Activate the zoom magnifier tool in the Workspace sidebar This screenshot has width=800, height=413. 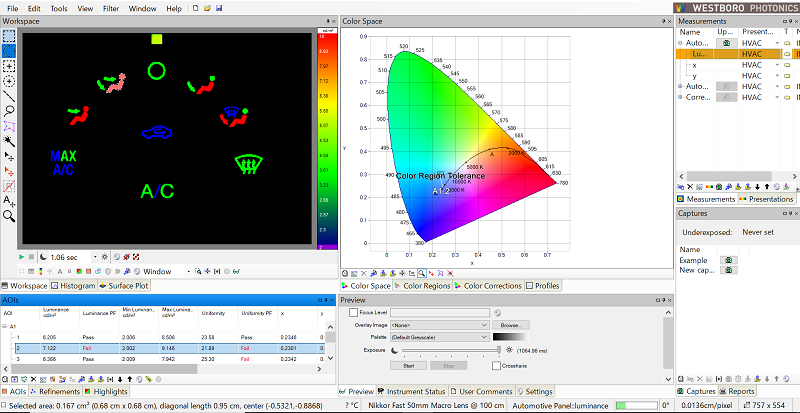9,216
